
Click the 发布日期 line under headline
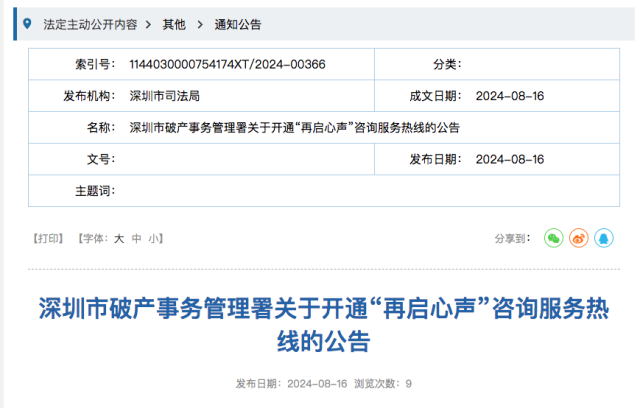(291, 384)
